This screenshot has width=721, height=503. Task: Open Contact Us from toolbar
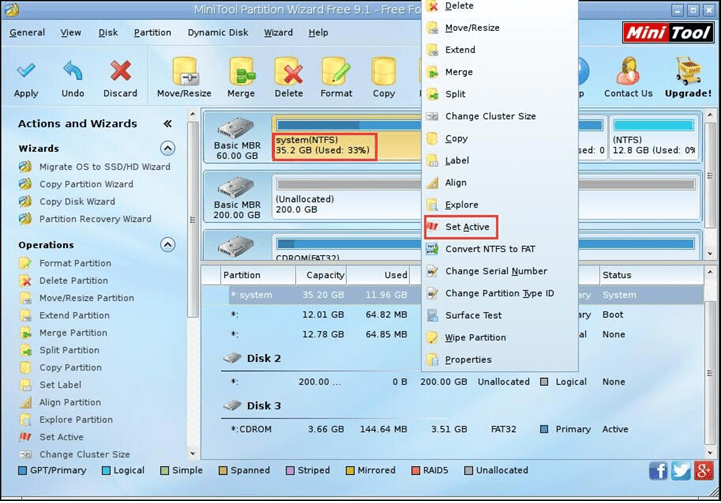point(628,77)
